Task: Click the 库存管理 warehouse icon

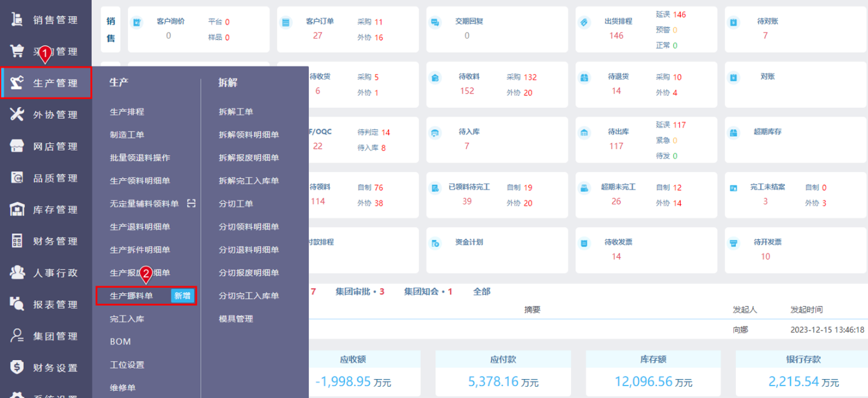Action: 17,210
